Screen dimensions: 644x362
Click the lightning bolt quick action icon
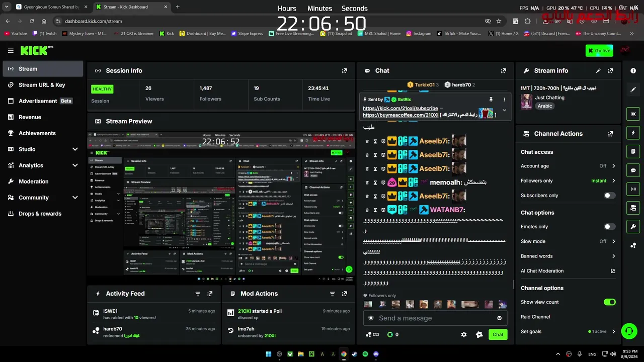633,133
